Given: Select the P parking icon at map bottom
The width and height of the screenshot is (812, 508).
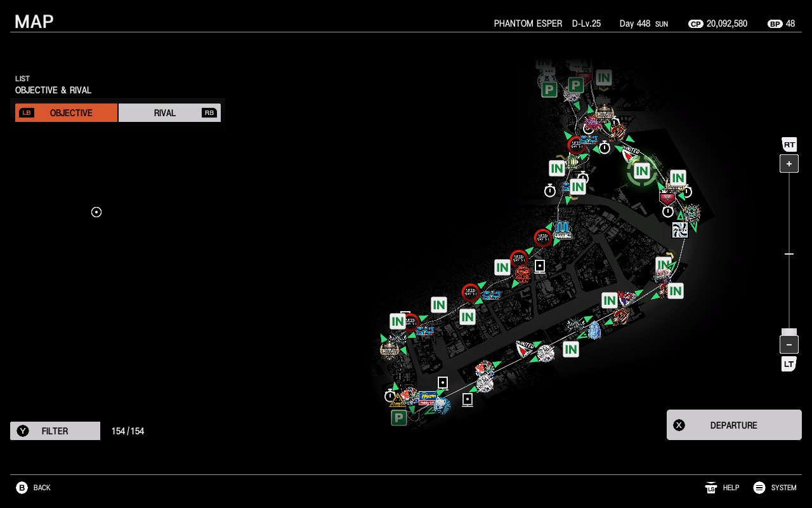Looking at the screenshot, I should [x=399, y=418].
